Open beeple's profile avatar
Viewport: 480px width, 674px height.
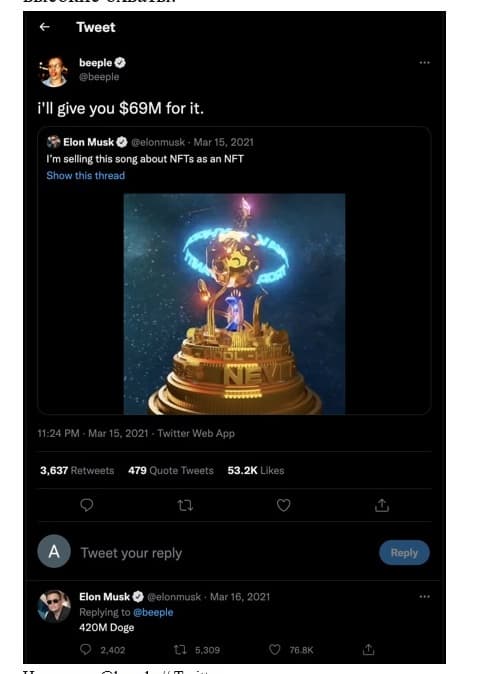pyautogui.click(x=54, y=71)
